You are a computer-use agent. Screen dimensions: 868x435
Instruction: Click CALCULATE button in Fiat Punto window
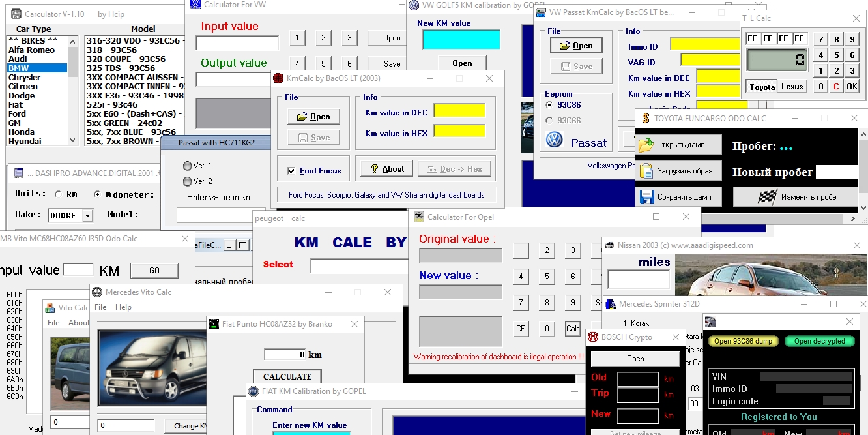(287, 376)
